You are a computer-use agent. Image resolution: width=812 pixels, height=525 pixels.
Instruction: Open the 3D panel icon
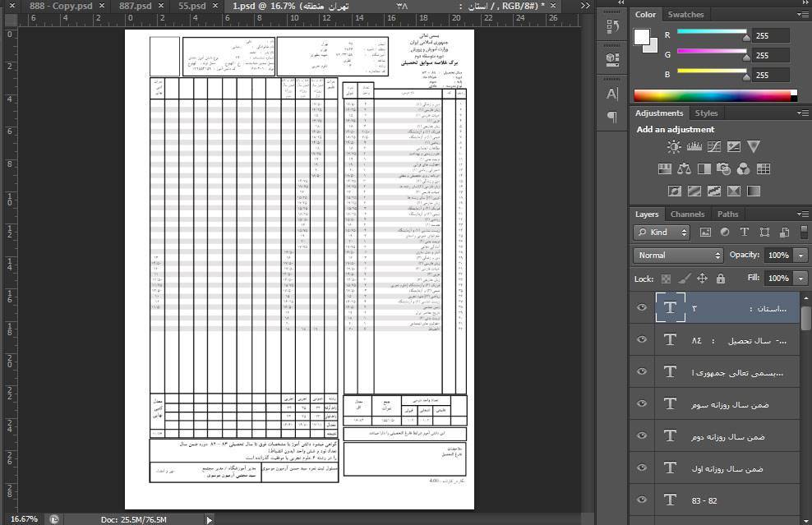pos(612,59)
